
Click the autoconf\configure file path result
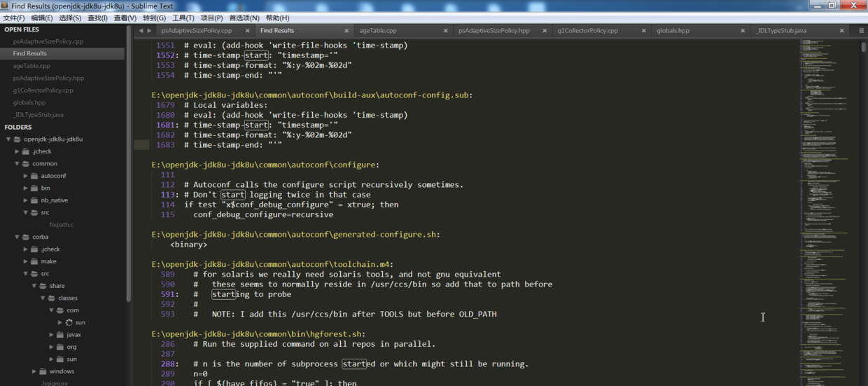(x=265, y=165)
